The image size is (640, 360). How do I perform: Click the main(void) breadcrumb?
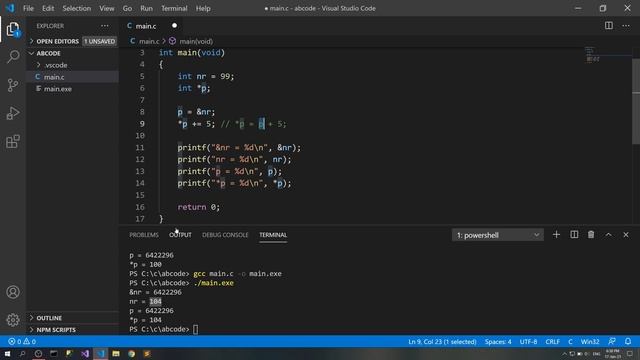(x=191, y=41)
